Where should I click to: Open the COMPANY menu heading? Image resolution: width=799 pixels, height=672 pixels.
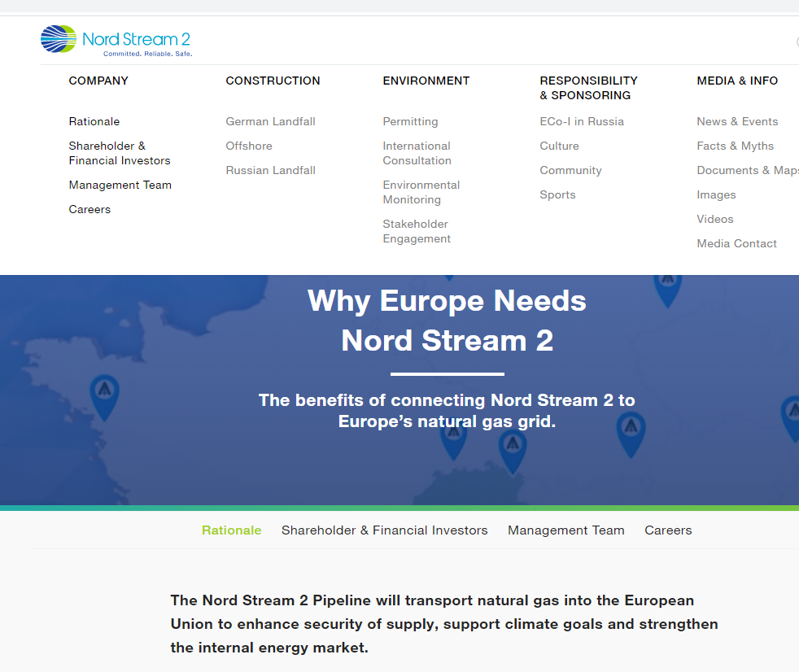click(98, 81)
